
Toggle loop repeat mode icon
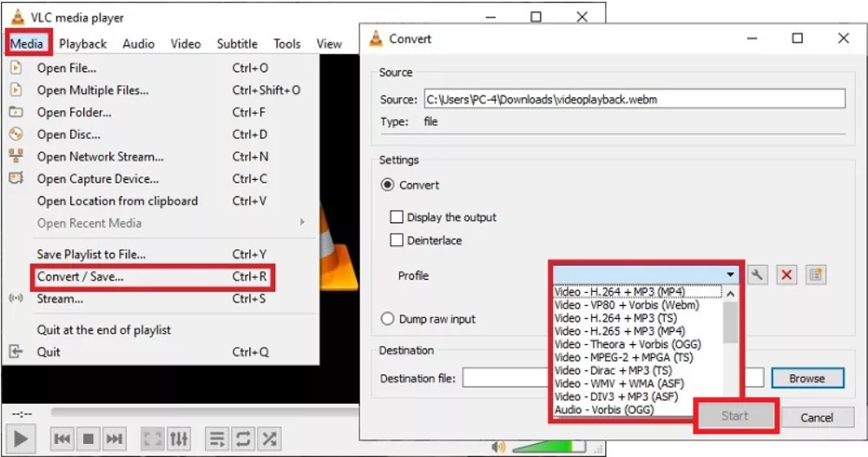tap(244, 439)
